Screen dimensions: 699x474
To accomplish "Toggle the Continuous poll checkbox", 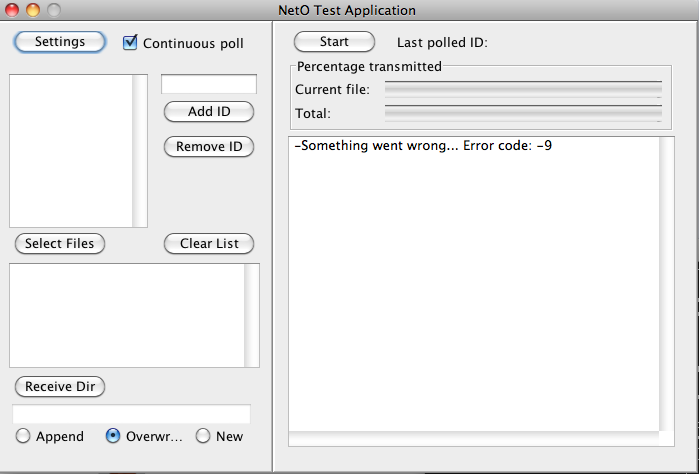I will [130, 43].
